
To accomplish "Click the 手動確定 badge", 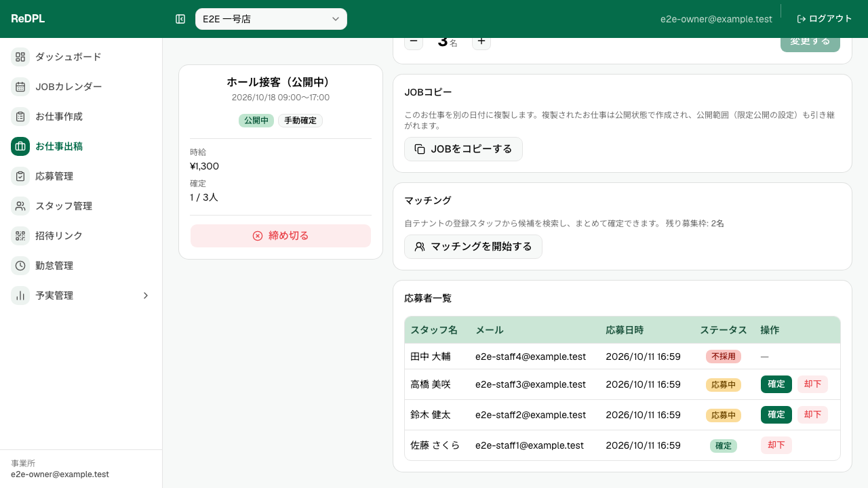I will pos(300,121).
